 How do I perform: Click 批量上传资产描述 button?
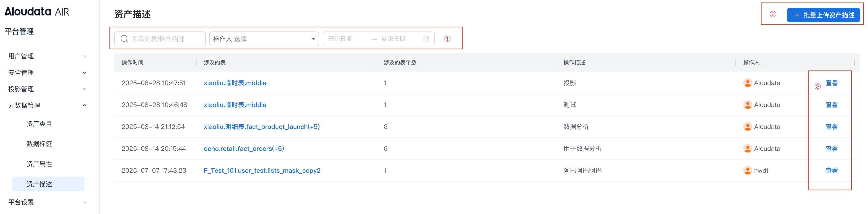823,15
